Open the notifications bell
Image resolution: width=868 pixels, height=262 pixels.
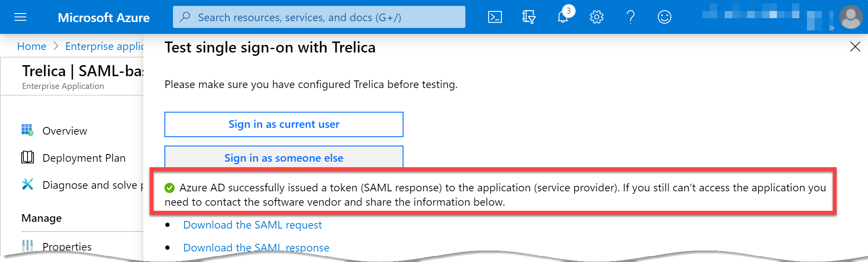563,17
